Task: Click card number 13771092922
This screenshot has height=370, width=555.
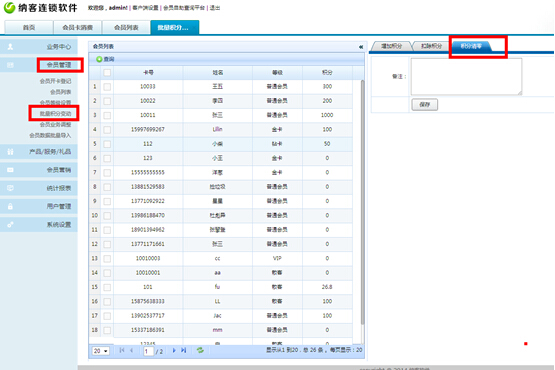Action: pyautogui.click(x=148, y=201)
